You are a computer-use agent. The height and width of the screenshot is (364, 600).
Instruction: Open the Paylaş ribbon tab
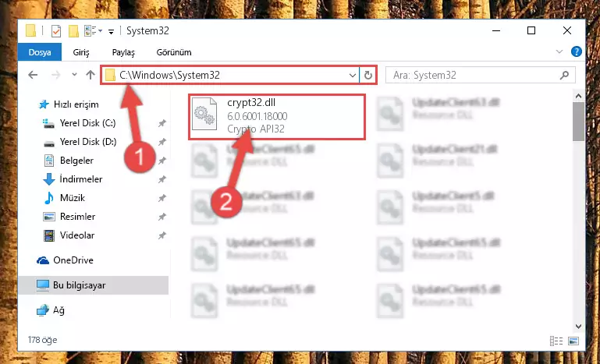123,52
